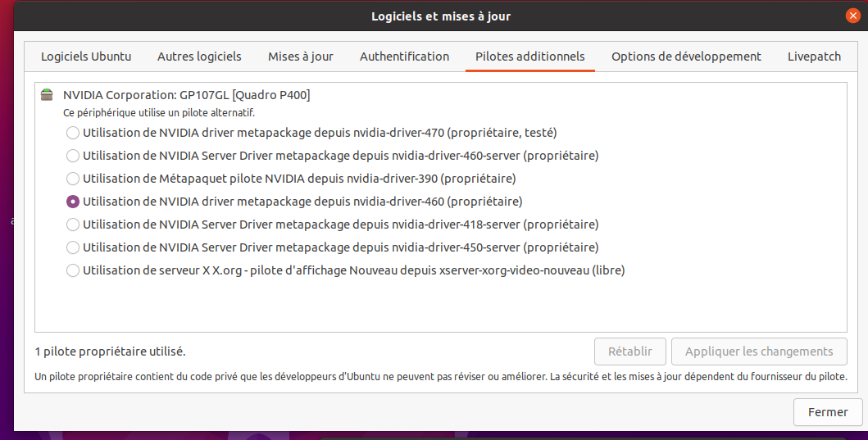Switch to the Autres logiciels tab

(x=199, y=57)
